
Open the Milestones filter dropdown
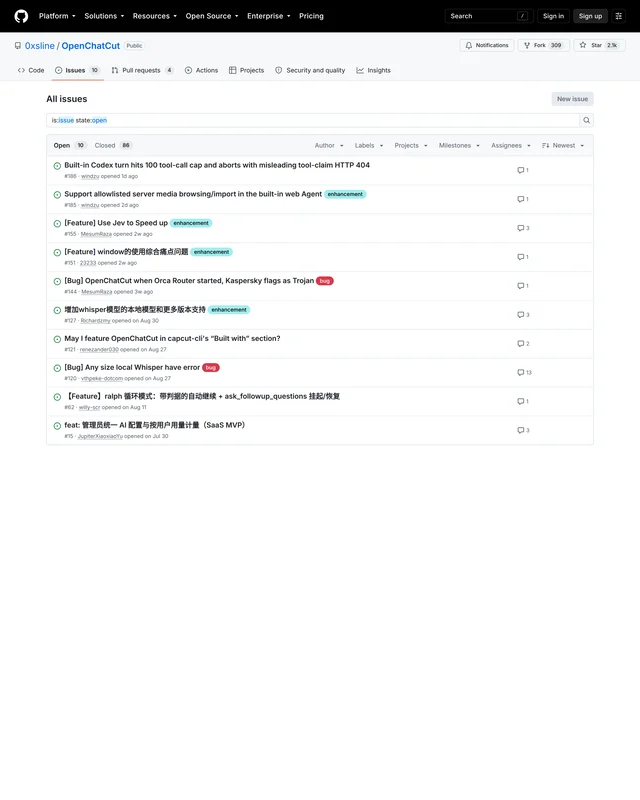click(459, 146)
